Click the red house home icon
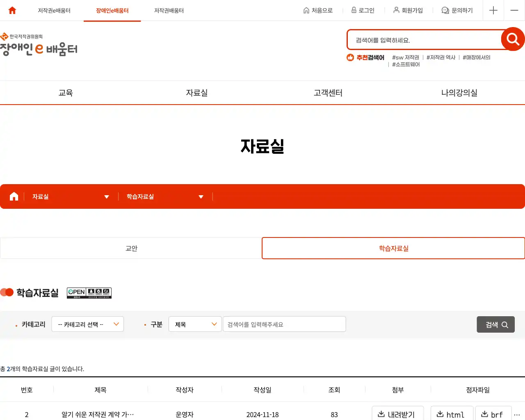The image size is (525, 420). (11, 10)
